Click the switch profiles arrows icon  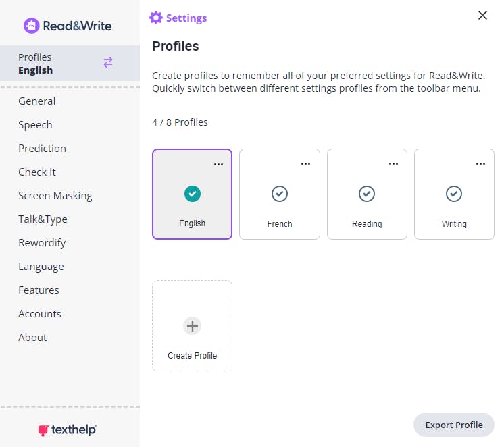point(108,63)
